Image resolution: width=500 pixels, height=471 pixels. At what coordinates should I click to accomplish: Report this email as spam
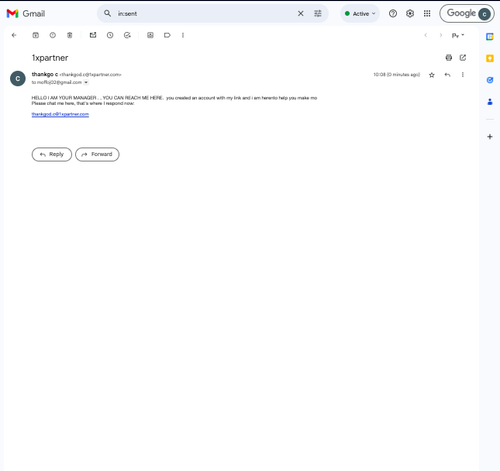[53, 35]
